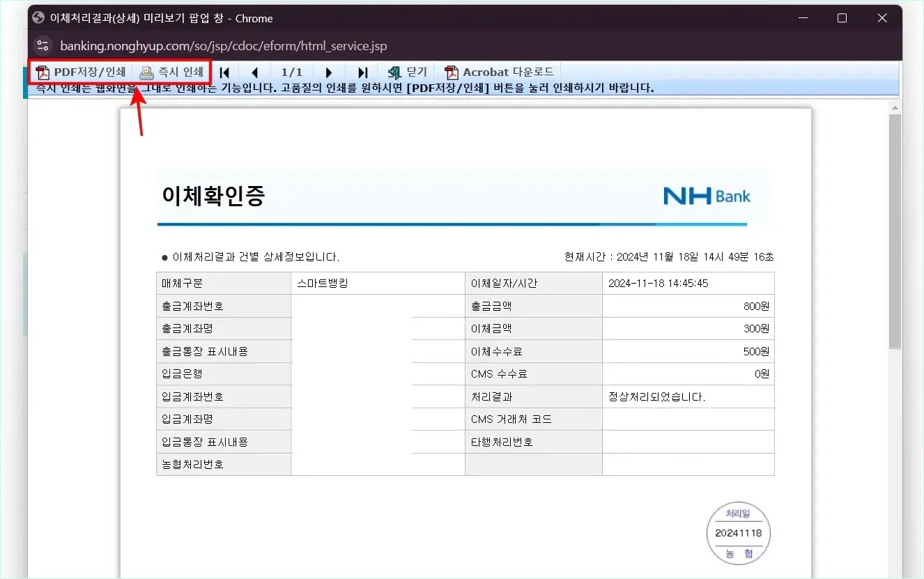Click the PDF저장/인쇄 PDF icon
924x579 pixels.
click(43, 71)
